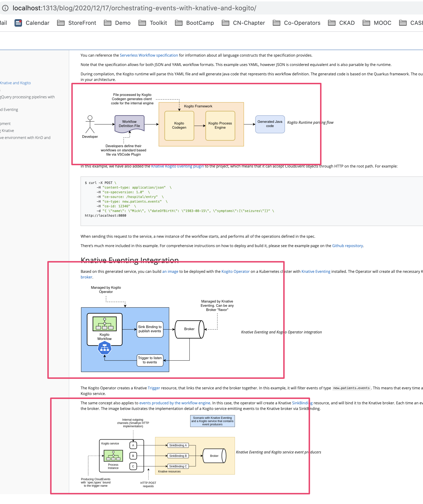
Task: Open the Trigger link
Action: pyautogui.click(x=154, y=388)
